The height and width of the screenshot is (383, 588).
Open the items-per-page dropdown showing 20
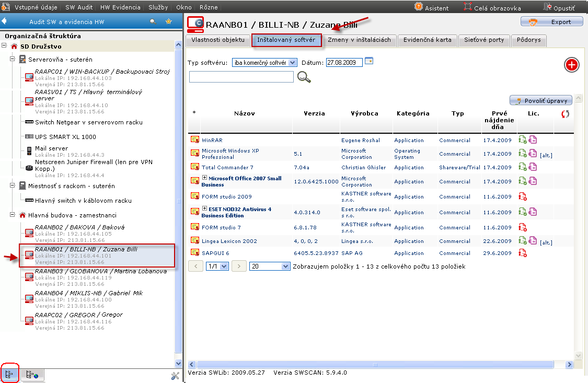(x=270, y=266)
